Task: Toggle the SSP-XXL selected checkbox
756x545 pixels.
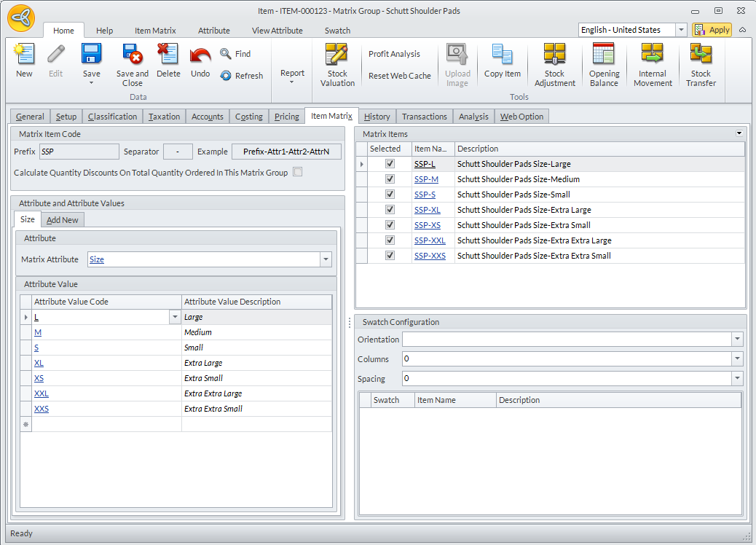Action: click(x=390, y=240)
